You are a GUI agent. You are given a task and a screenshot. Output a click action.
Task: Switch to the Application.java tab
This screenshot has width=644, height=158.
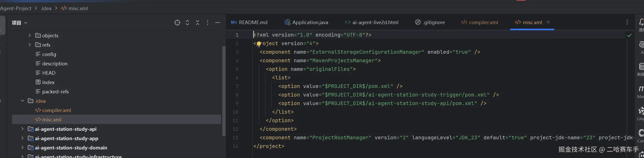[306, 23]
